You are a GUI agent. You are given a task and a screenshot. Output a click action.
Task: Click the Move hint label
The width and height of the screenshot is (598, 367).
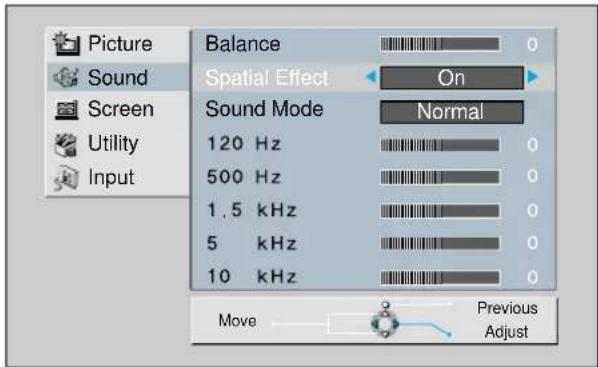(x=237, y=321)
